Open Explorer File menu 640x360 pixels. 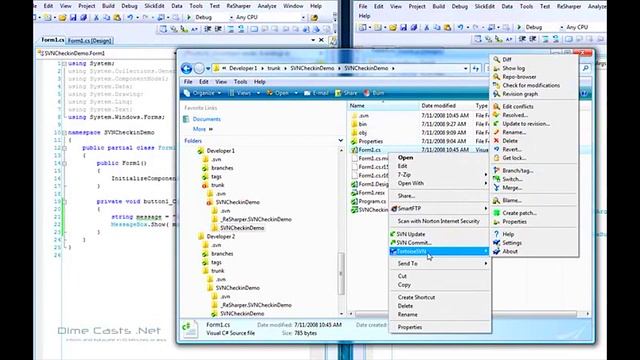(188, 82)
